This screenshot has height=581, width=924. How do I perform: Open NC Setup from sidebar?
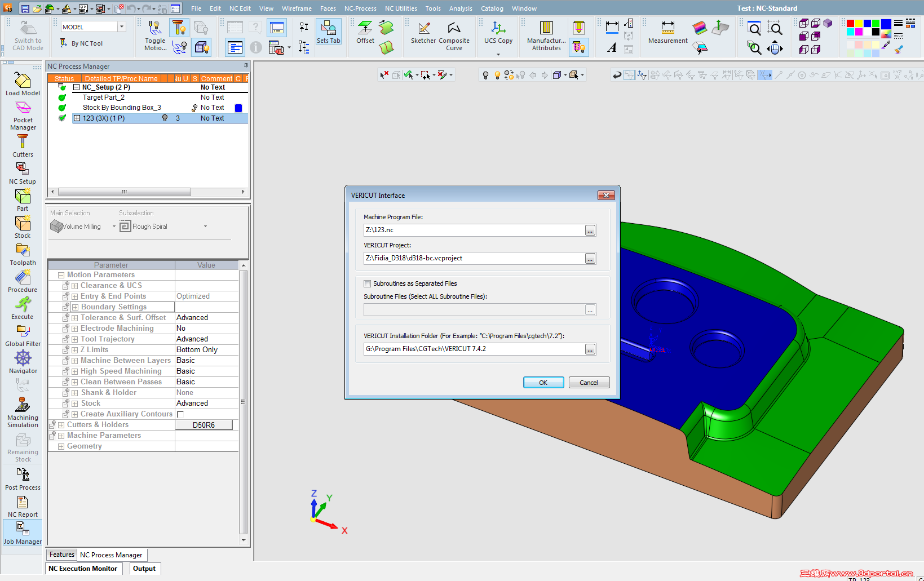point(23,174)
